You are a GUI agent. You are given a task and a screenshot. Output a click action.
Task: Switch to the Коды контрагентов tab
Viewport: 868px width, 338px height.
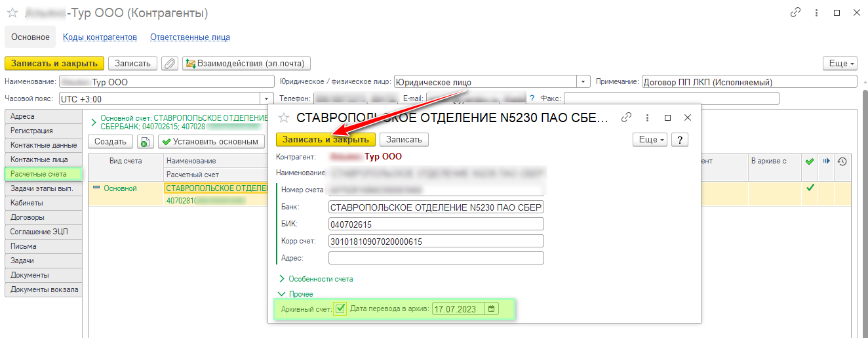click(100, 37)
